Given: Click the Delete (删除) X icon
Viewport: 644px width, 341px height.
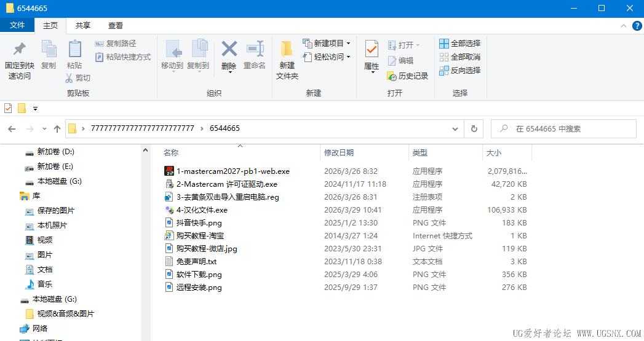Looking at the screenshot, I should [229, 49].
